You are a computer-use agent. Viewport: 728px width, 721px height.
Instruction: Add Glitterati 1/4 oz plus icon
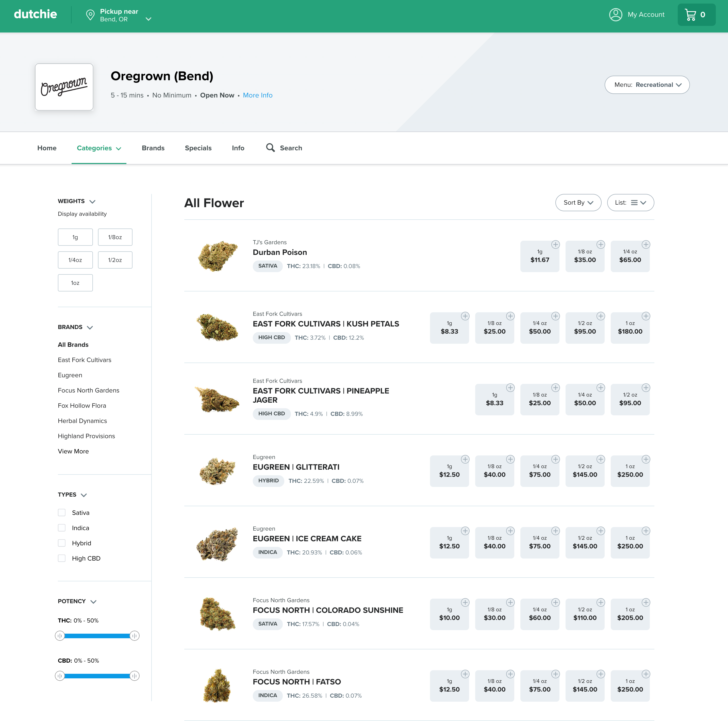tap(555, 459)
